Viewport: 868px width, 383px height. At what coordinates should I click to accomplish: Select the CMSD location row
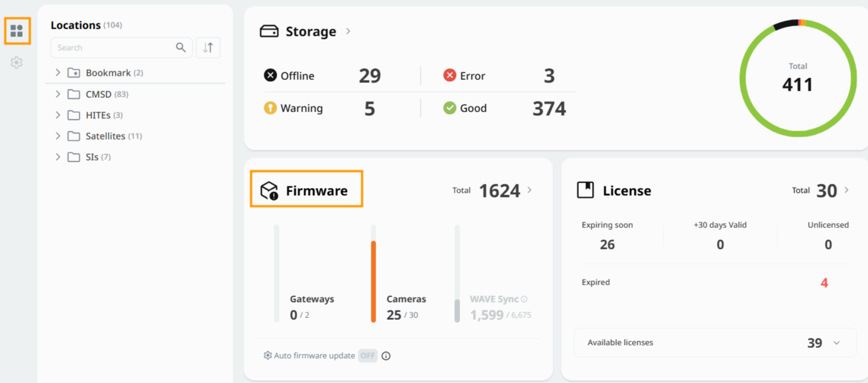coord(136,94)
